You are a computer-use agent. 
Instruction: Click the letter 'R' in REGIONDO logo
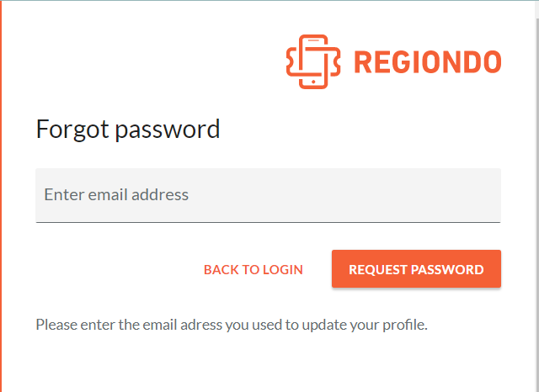click(363, 62)
